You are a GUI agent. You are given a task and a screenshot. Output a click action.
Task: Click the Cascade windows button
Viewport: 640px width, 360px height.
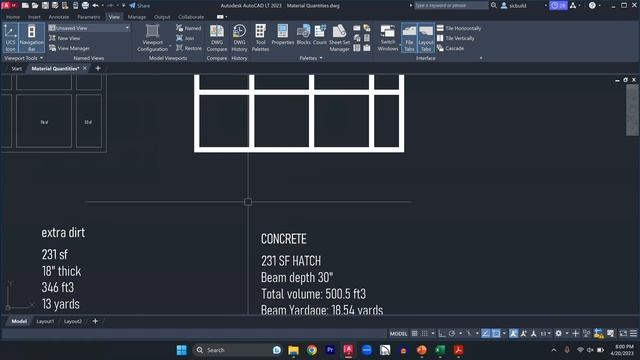[450, 48]
